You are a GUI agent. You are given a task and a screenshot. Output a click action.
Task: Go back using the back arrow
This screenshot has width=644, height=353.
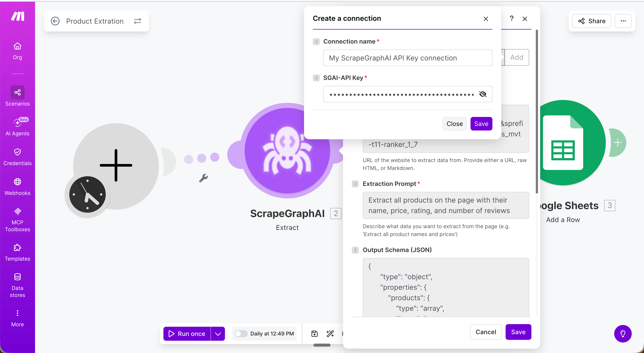[55, 21]
